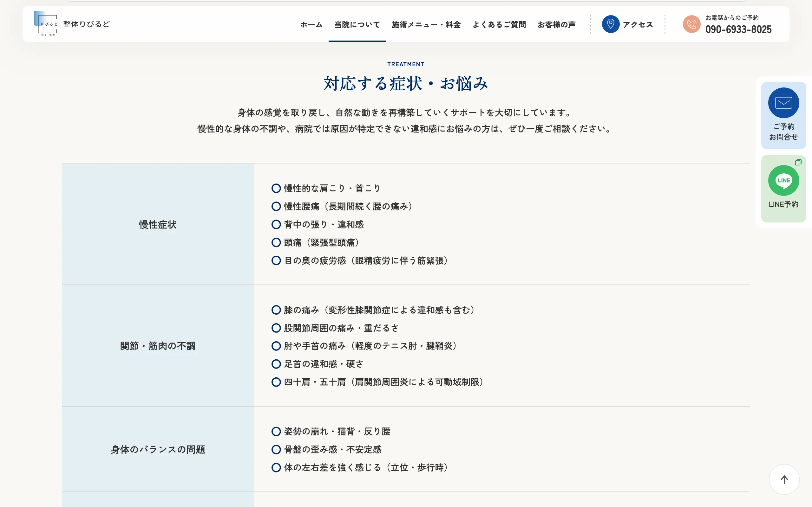Select the circle next to 慢性的な肩こり・首こり
The height and width of the screenshot is (507, 812).
click(x=276, y=188)
